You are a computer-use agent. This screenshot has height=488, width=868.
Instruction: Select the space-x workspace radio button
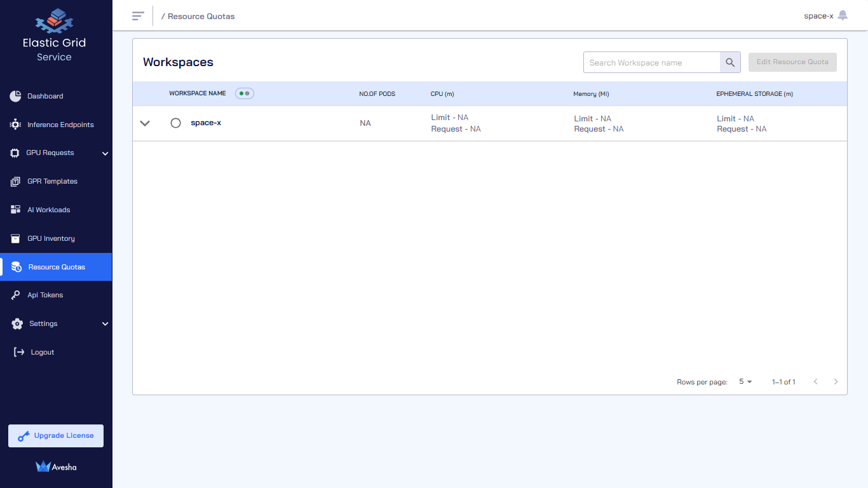[176, 123]
